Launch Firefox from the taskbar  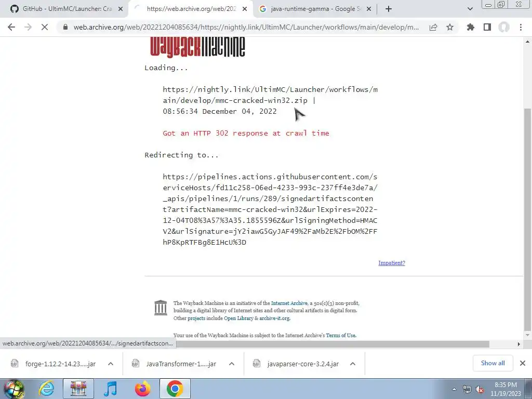coord(142,389)
